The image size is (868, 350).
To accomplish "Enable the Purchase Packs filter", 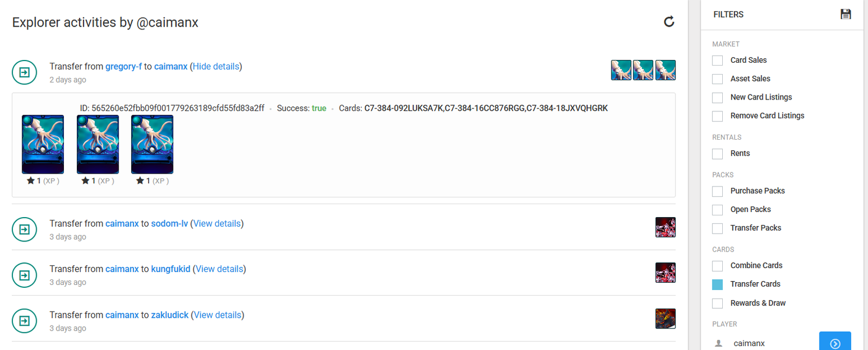I will click(718, 191).
